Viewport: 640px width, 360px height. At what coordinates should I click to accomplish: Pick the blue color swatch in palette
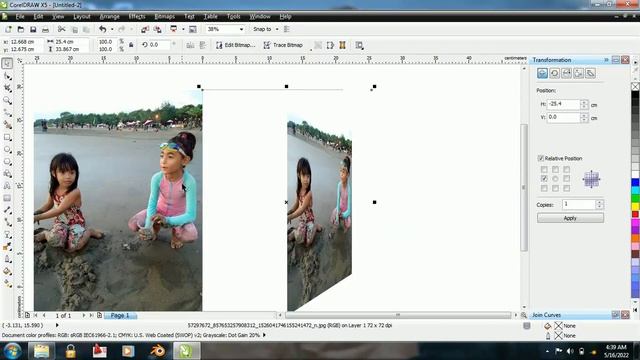click(635, 182)
